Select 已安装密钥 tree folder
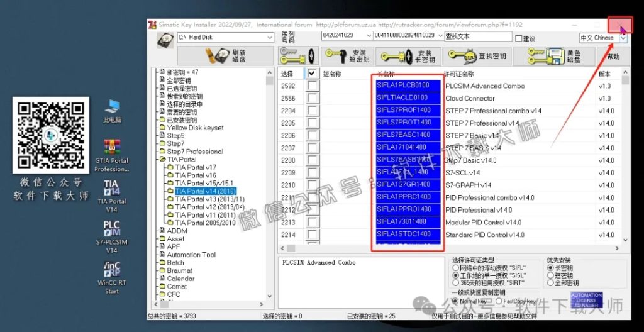 pyautogui.click(x=182, y=120)
